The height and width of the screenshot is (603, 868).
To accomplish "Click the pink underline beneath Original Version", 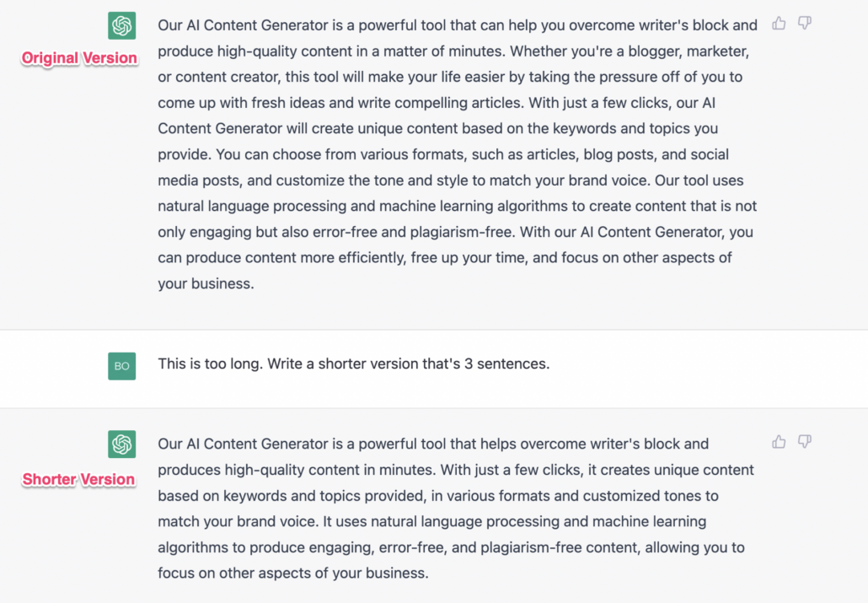I will 78,69.
